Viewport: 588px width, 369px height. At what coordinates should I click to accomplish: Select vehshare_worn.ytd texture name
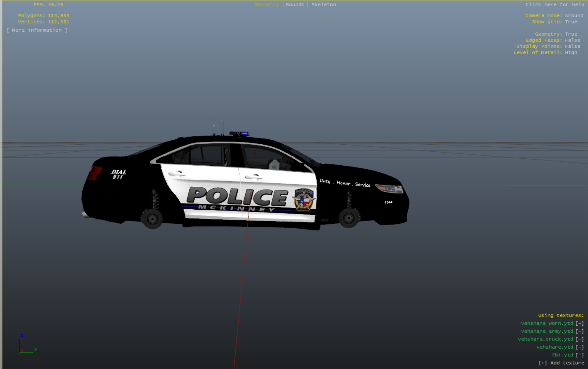tap(547, 323)
